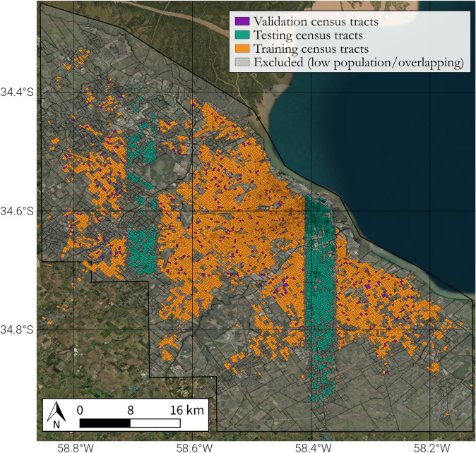Select the 'Training census tracts' legend label

(x=311, y=49)
